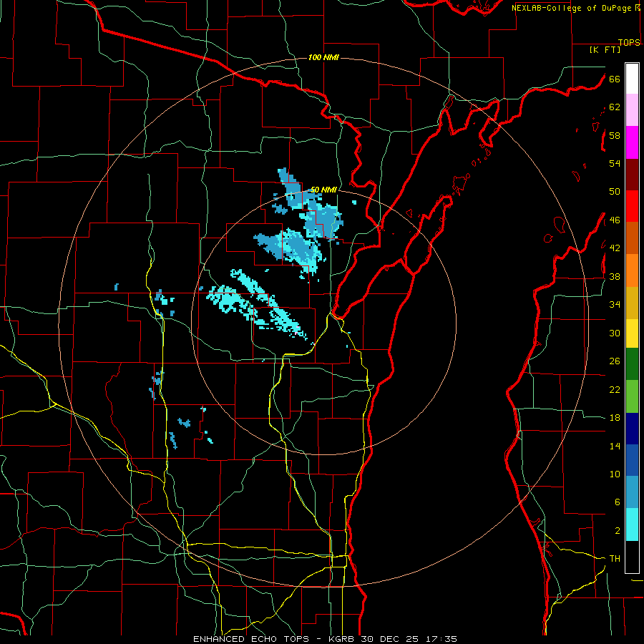The width and height of the screenshot is (644, 644).
Task: Click the legend value 30
Action: click(x=615, y=333)
